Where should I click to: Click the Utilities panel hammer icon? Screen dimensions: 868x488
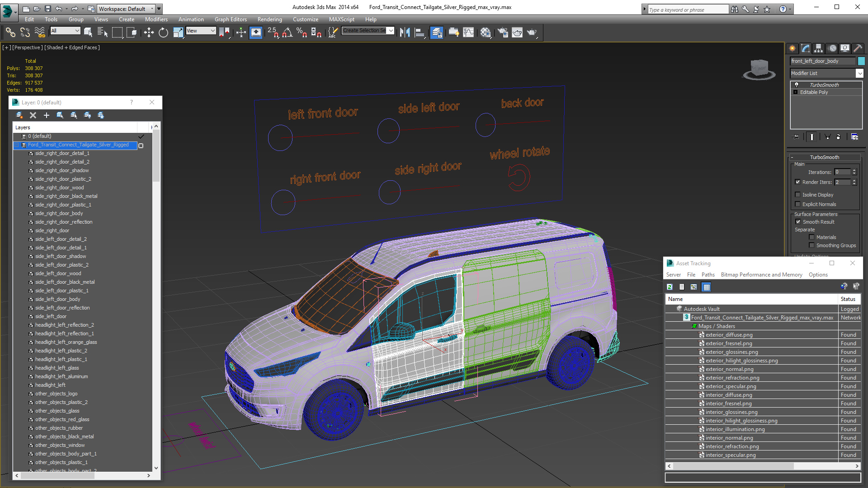(x=858, y=48)
